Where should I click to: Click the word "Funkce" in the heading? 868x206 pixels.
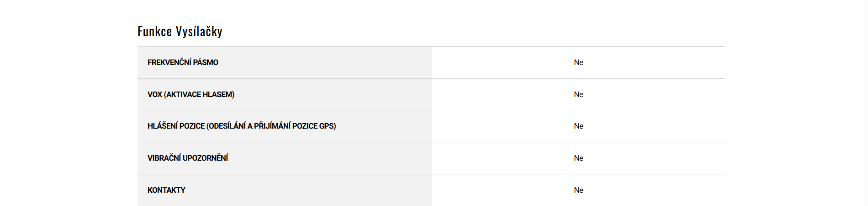click(x=154, y=32)
